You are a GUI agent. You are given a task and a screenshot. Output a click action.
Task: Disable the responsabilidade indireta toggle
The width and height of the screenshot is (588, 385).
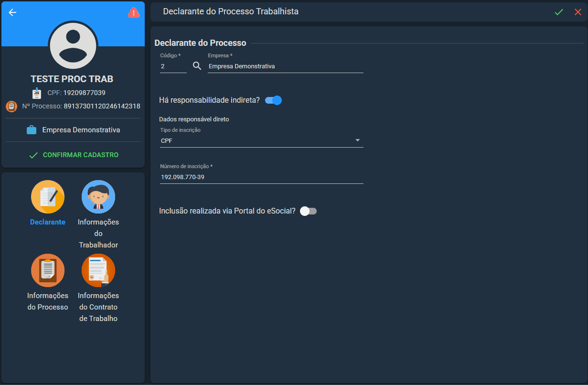pos(274,100)
